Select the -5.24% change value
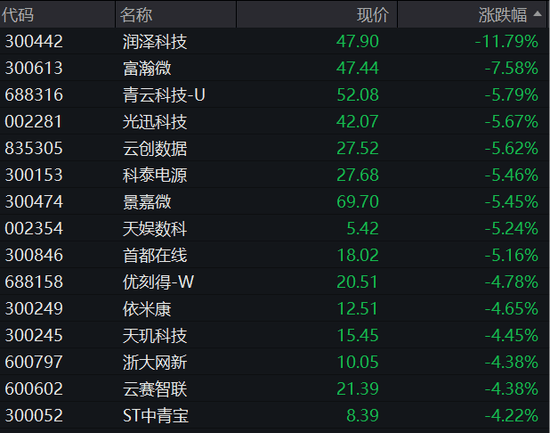The width and height of the screenshot is (550, 433). 511,228
